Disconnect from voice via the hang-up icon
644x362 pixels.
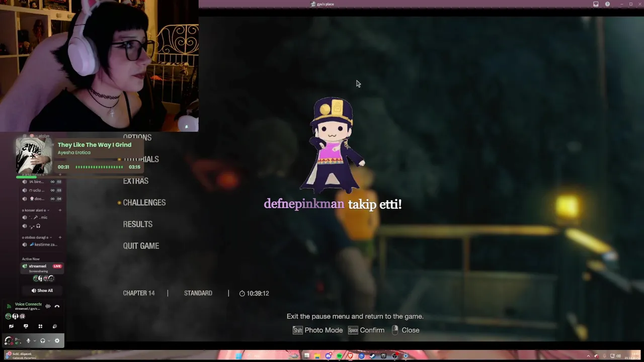click(x=57, y=306)
